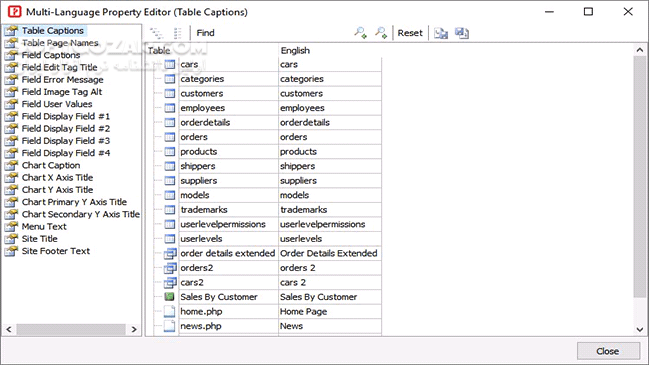Click the grid scroll up arrow
649x365 pixels.
(x=640, y=50)
